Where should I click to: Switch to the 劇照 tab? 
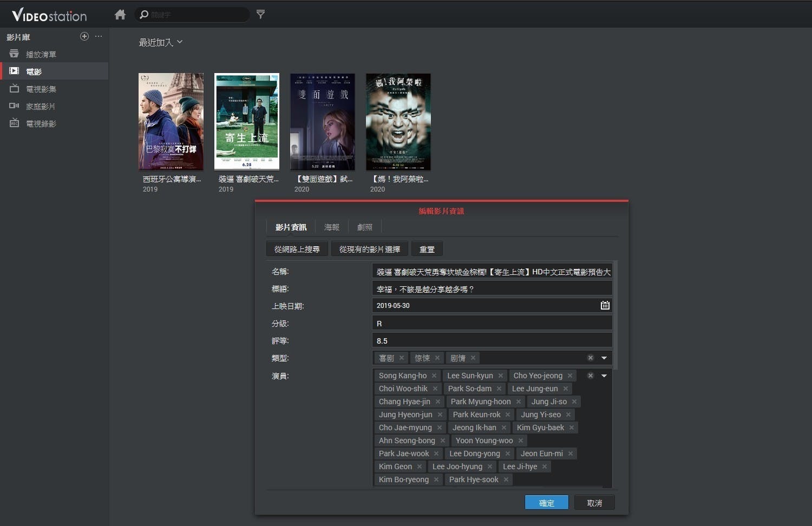tap(365, 227)
